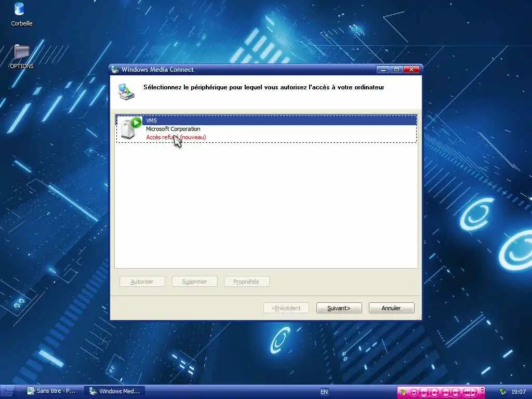Click the VM5 device icon in list

tap(130, 128)
